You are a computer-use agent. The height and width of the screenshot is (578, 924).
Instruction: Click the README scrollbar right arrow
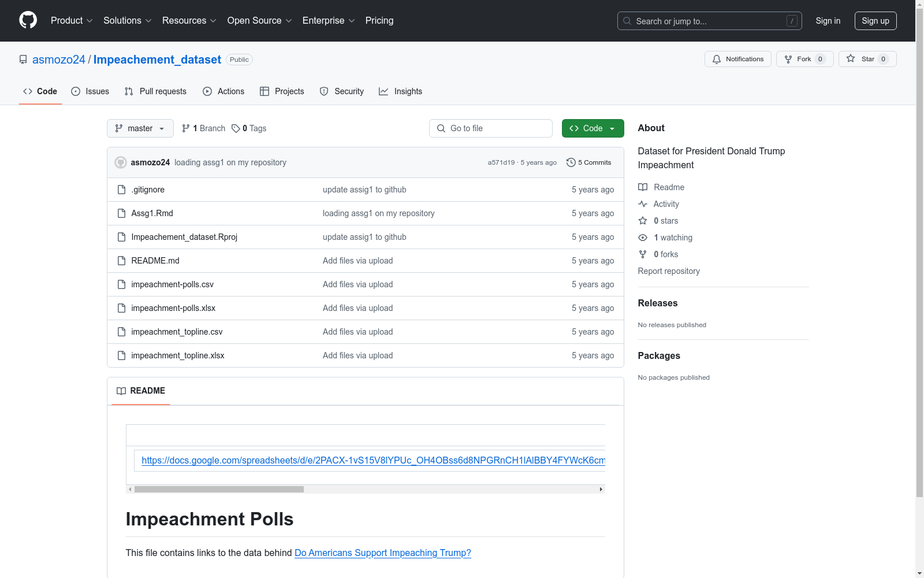(601, 490)
